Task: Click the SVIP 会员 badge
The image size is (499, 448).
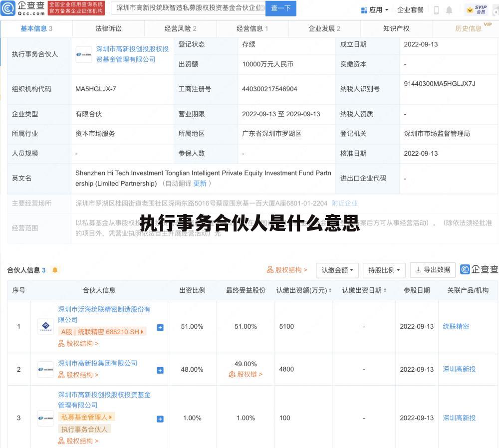Action: [x=476, y=10]
